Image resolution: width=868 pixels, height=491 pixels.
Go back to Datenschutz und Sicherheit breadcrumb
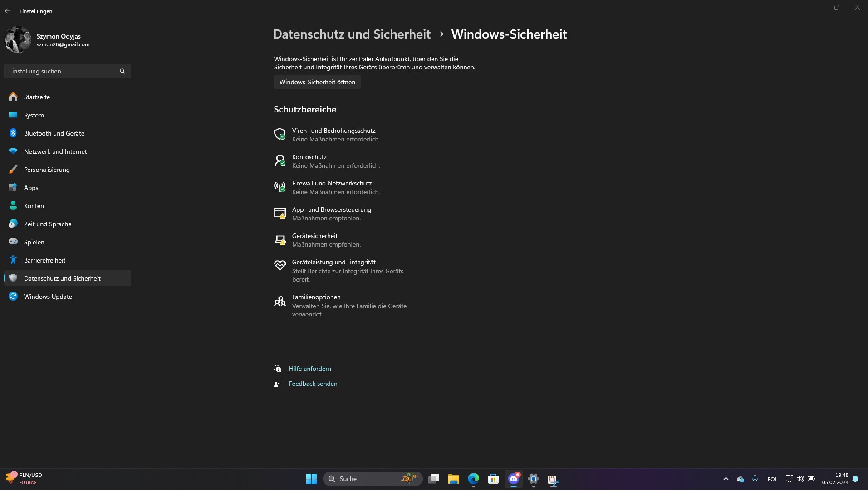coord(352,34)
